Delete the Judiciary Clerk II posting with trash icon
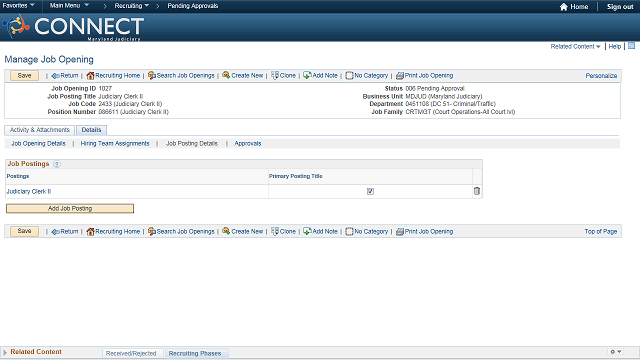This screenshot has height=360, width=640. coord(477,191)
